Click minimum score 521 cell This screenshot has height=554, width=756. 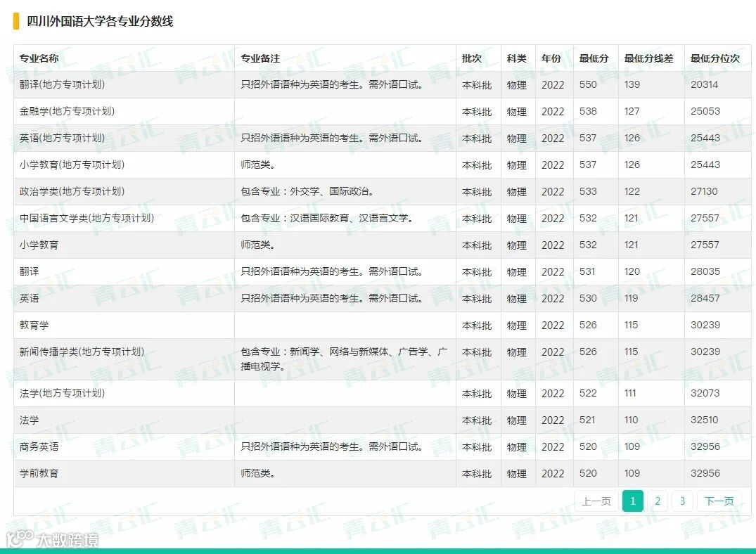point(587,420)
